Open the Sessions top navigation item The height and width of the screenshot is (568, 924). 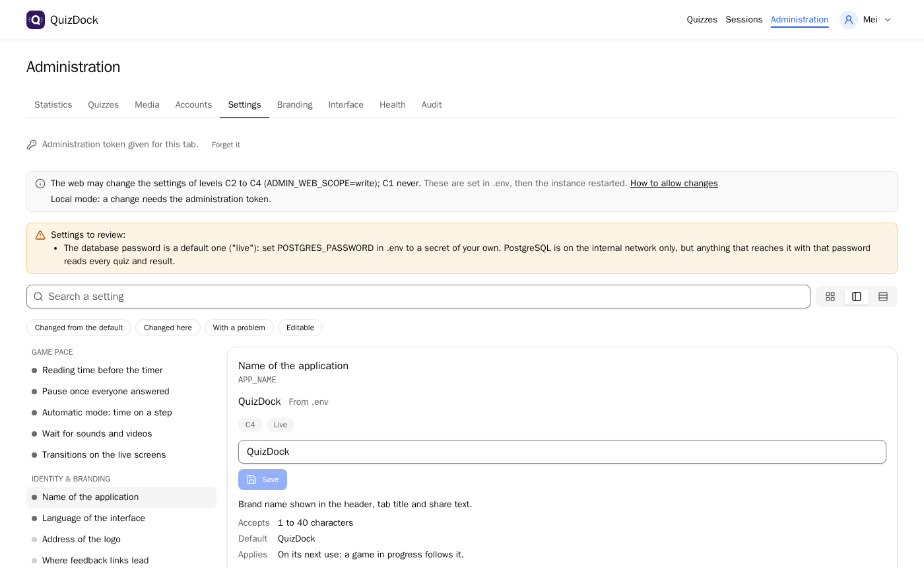click(x=744, y=20)
